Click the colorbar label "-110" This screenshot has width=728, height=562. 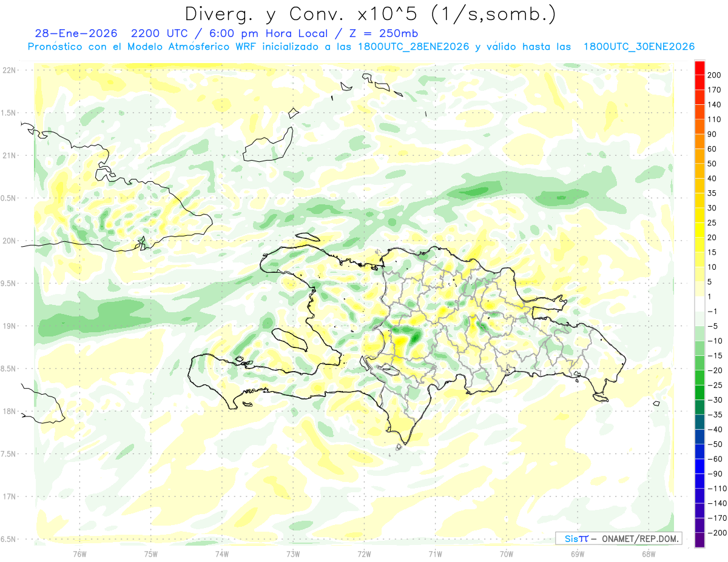[718, 489]
